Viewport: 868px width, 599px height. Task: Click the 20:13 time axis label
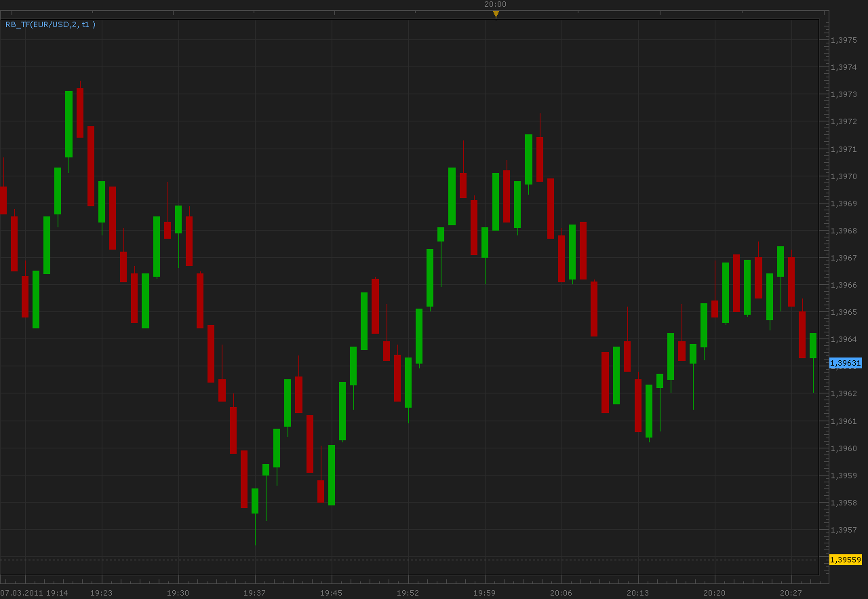click(638, 593)
